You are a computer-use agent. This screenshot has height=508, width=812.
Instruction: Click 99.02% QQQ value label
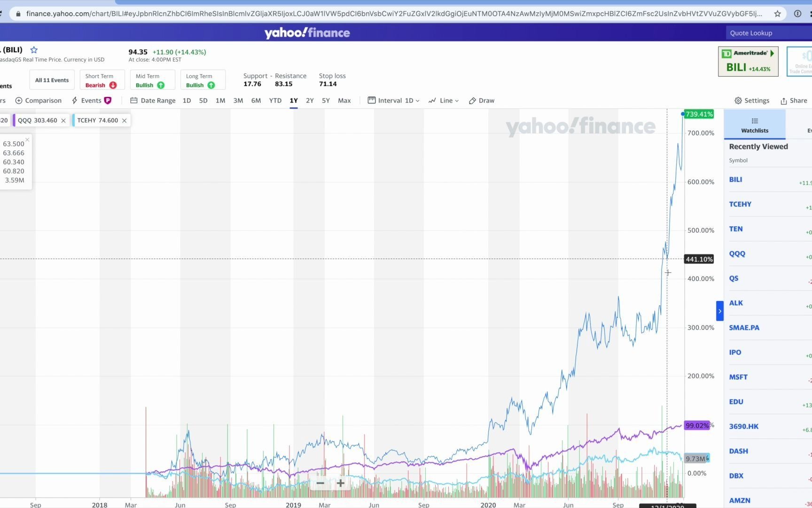pos(697,425)
